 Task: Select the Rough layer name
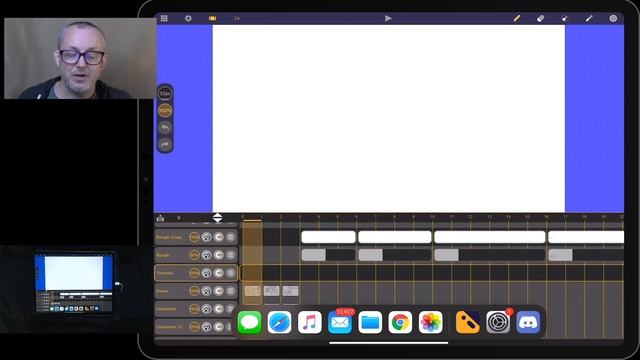tap(163, 255)
